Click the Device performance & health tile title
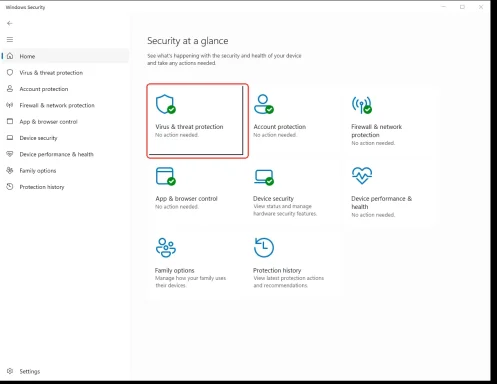Image resolution: width=497 pixels, height=384 pixels. coord(381,203)
